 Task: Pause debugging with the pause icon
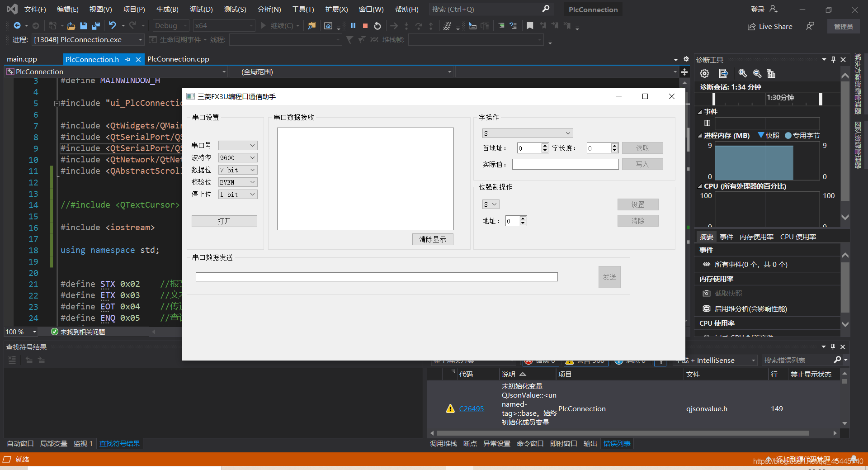(x=353, y=26)
